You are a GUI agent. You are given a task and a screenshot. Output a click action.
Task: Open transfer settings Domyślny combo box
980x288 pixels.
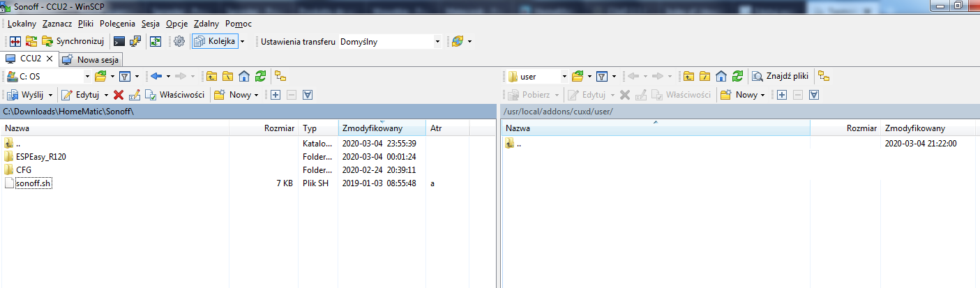[391, 41]
